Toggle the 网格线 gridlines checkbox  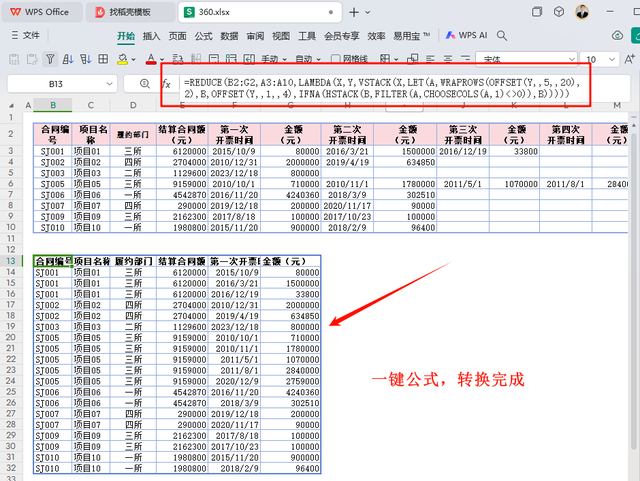tap(335, 59)
